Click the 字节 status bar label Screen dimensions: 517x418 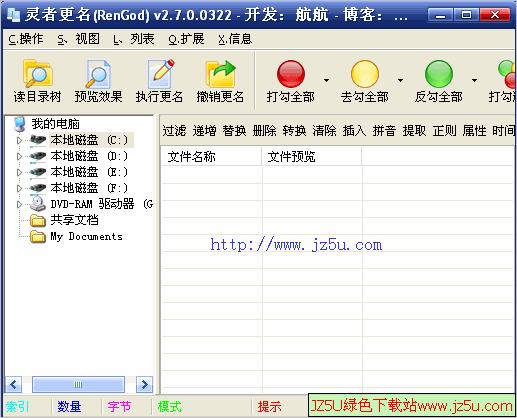(x=119, y=407)
